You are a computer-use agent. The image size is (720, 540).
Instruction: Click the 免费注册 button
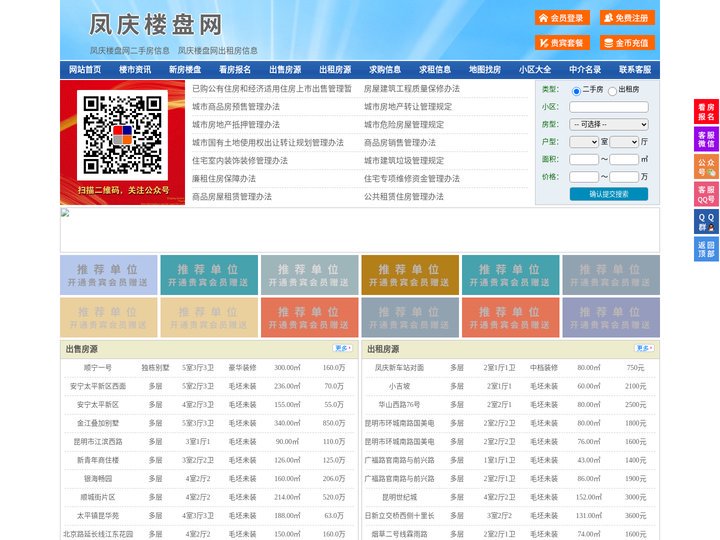[x=627, y=18]
